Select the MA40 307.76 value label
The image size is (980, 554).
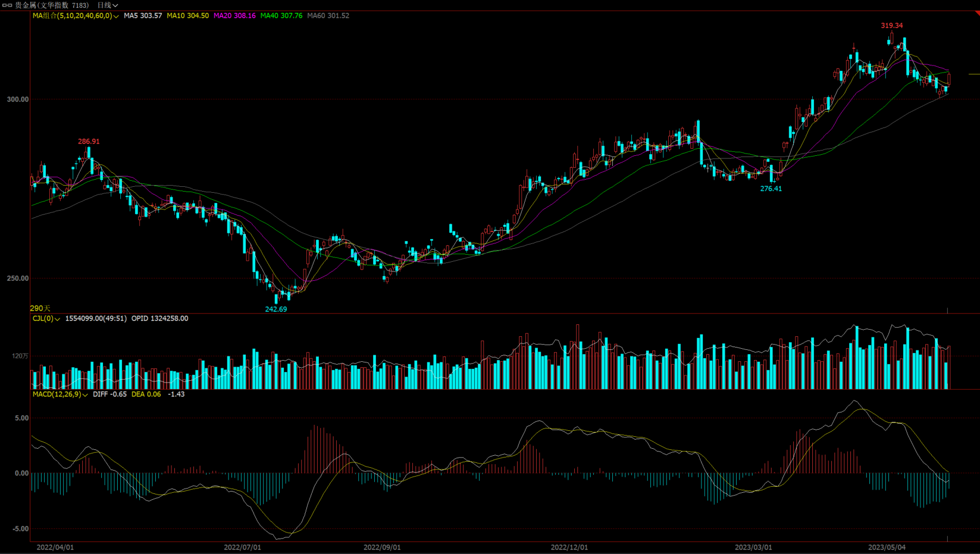point(281,15)
